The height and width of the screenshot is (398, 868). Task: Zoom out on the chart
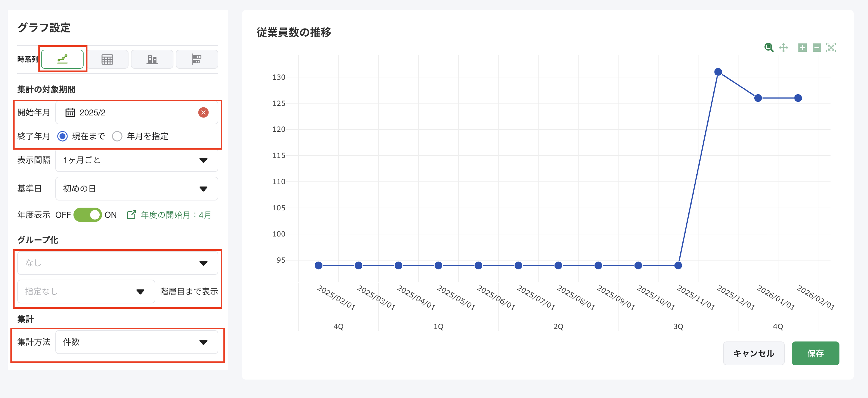[817, 48]
